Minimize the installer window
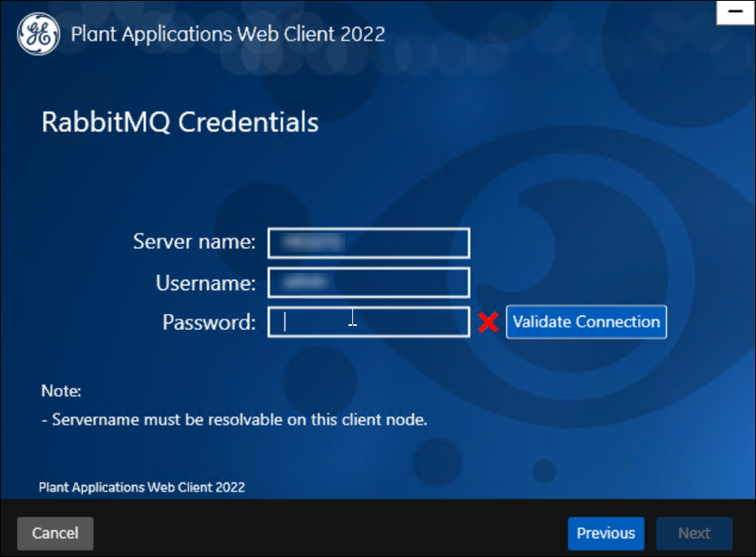Viewport: 756px width, 557px height. [736, 12]
